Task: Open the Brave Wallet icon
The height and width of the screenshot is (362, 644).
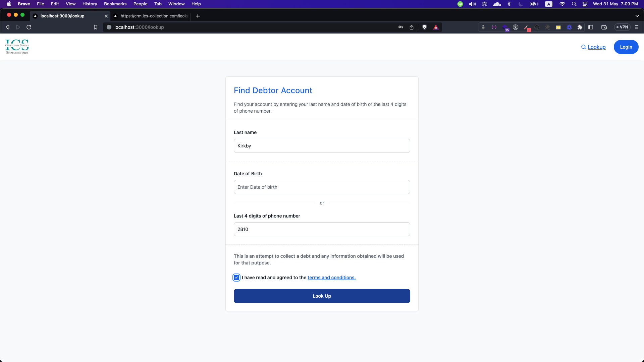Action: [604, 27]
